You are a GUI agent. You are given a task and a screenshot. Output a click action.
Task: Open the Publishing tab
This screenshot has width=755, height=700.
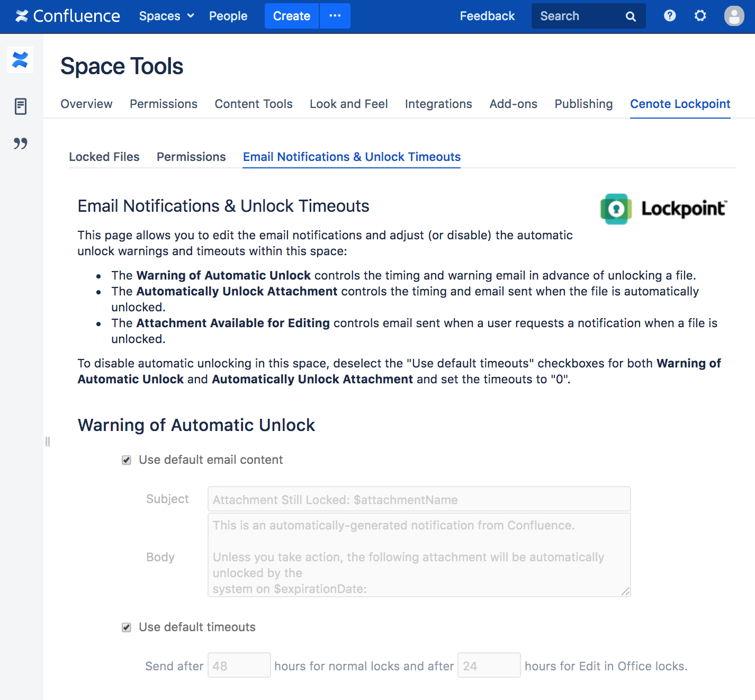[x=583, y=104]
